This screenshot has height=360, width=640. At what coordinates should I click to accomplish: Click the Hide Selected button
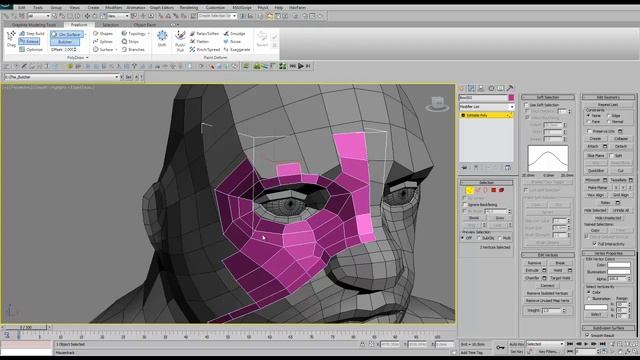click(x=595, y=210)
